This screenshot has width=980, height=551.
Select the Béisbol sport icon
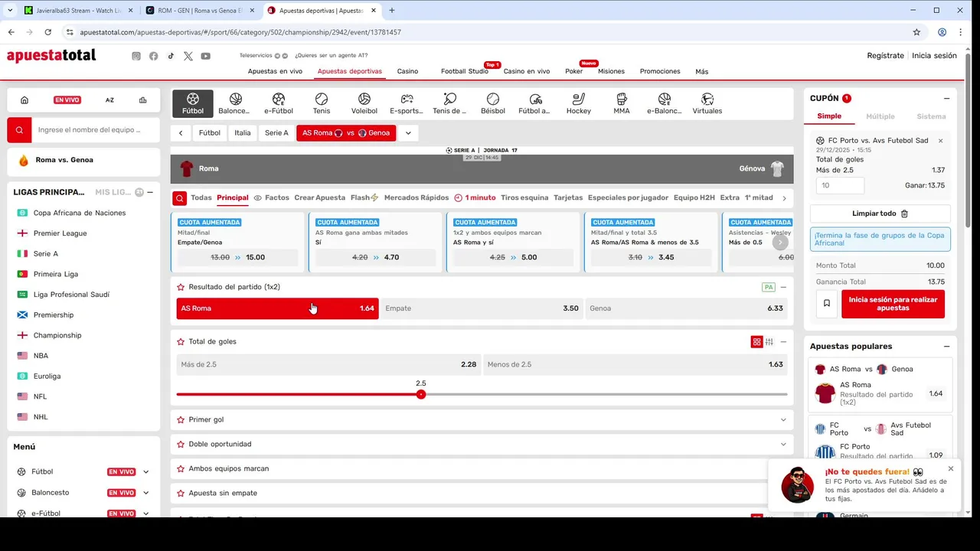coord(493,104)
